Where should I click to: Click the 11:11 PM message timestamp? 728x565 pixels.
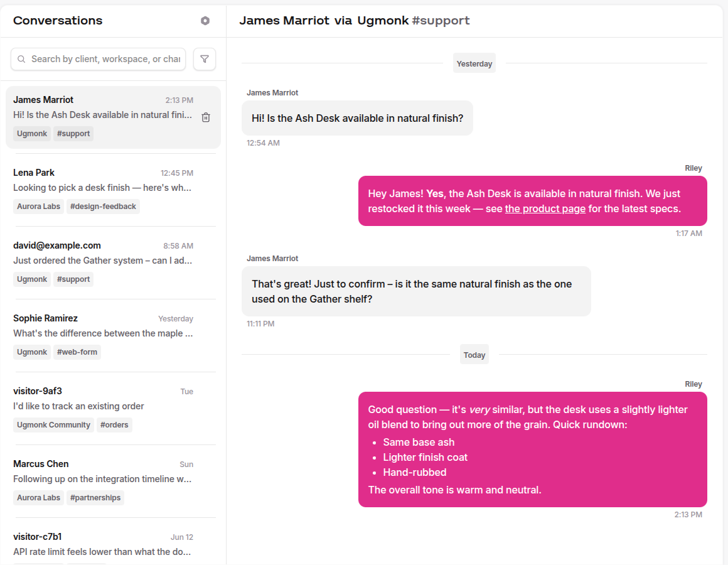(260, 324)
